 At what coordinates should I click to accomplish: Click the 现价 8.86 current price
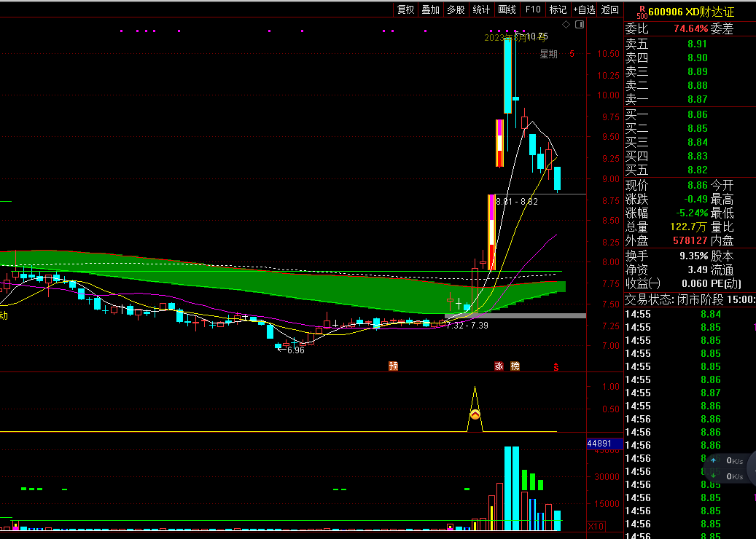(x=697, y=186)
